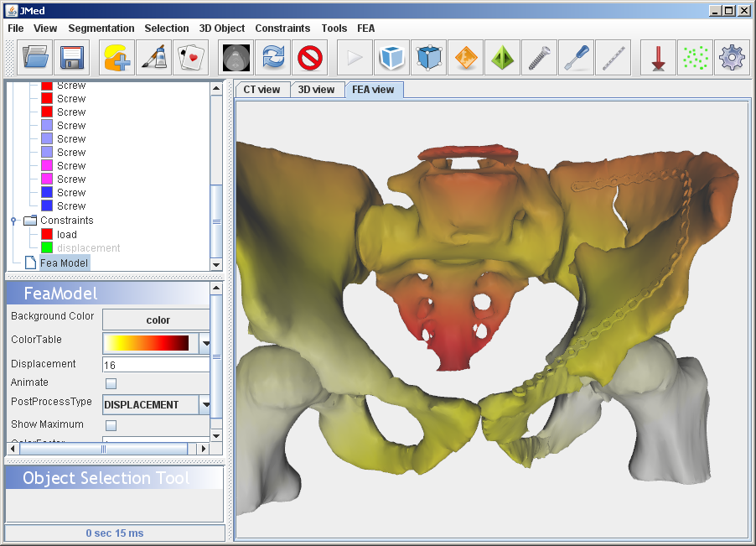
Task: Enable the Animate checkbox
Action: pos(111,383)
